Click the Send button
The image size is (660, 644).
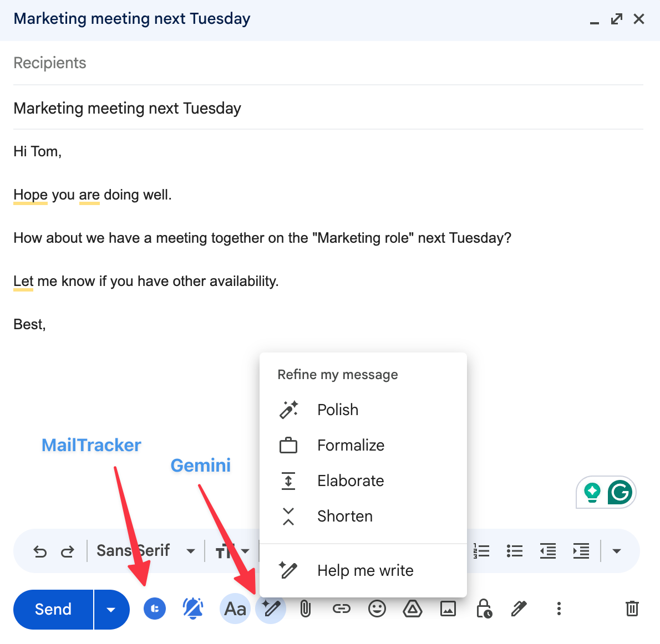tap(53, 609)
